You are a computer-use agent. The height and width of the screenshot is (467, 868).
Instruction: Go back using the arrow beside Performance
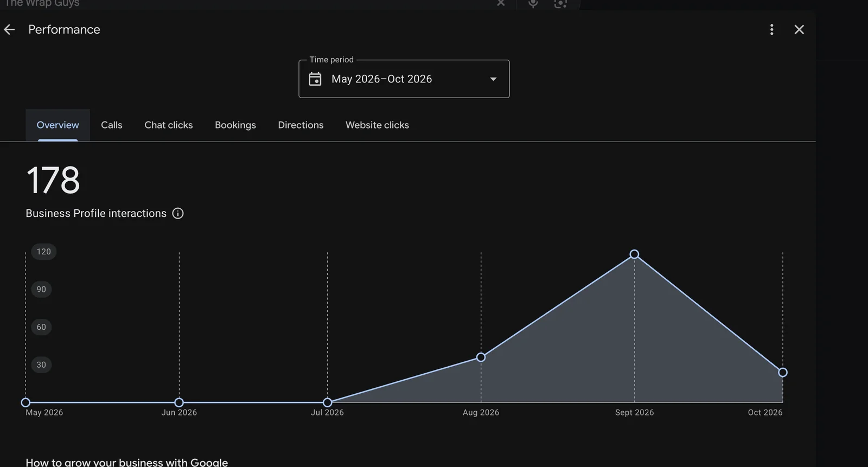[x=9, y=29]
